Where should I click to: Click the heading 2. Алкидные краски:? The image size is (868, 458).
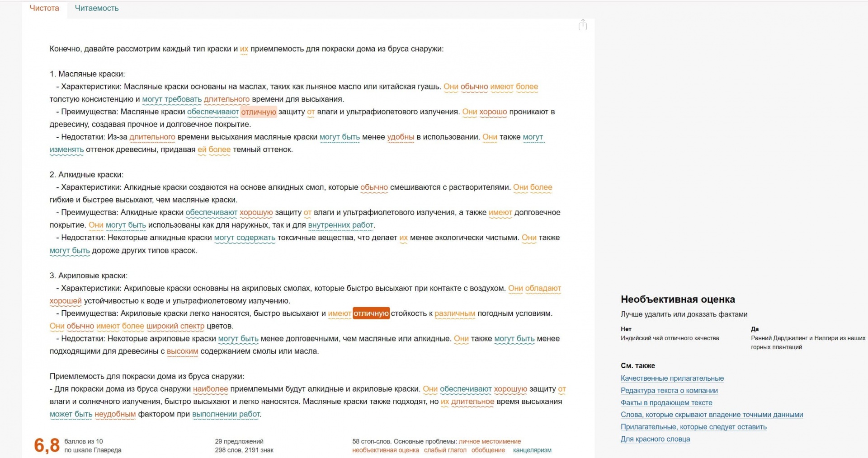(x=86, y=174)
